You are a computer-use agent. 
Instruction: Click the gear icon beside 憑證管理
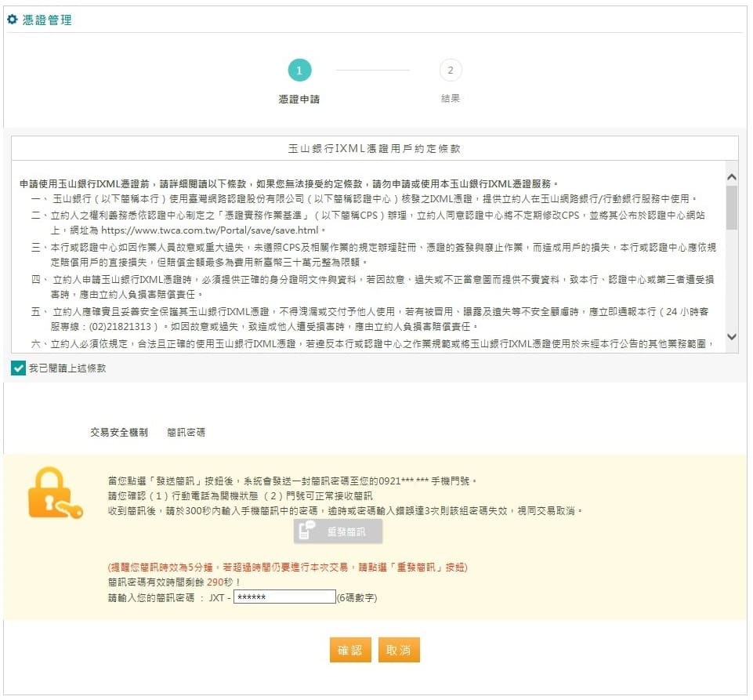[x=12, y=20]
